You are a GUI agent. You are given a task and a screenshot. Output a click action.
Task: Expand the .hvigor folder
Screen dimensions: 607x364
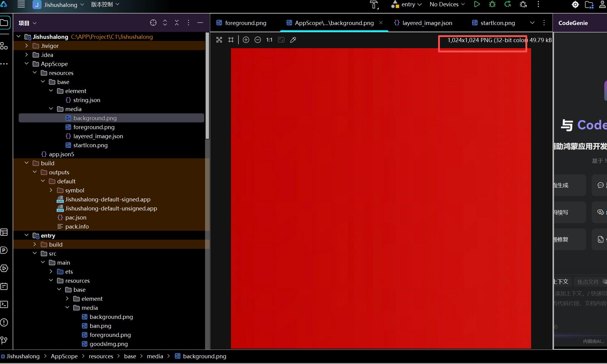27,46
